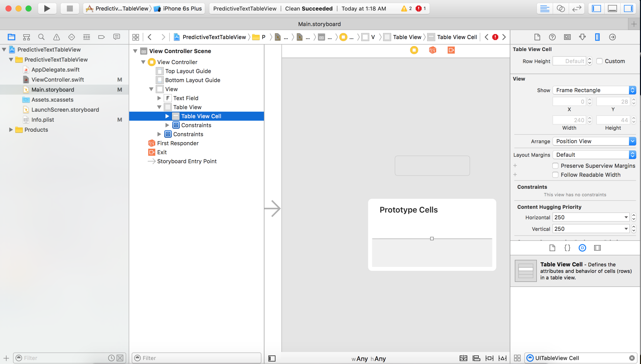Open the Connections inspector
This screenshot has width=641, height=364.
tap(612, 37)
